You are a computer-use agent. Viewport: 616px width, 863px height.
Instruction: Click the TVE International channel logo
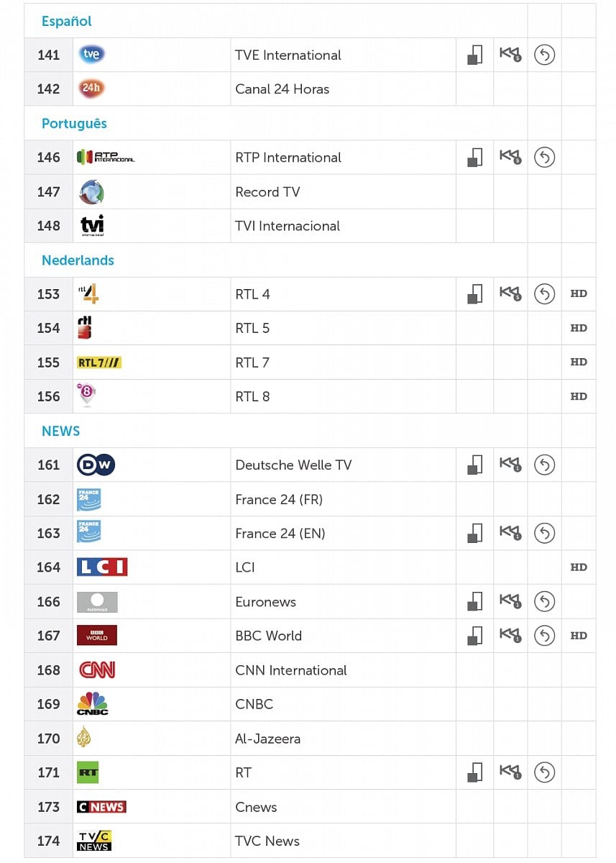click(x=92, y=55)
